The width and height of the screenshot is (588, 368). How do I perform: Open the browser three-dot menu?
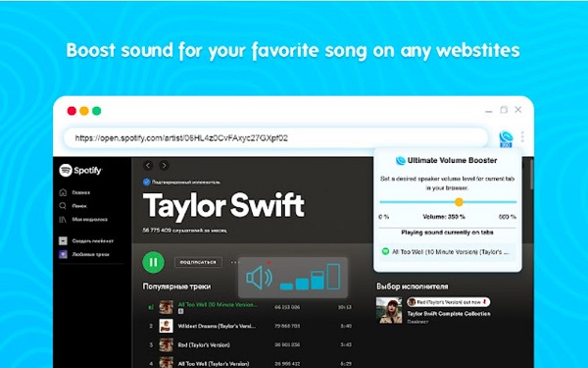522,136
